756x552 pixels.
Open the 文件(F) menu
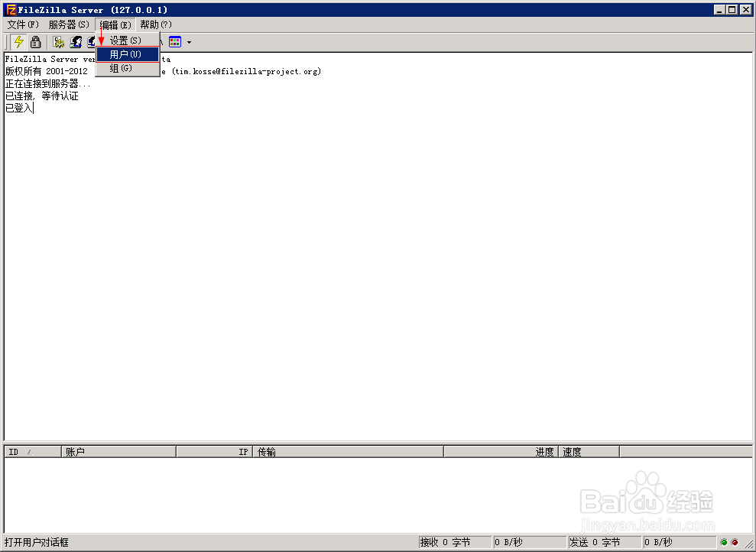23,24
